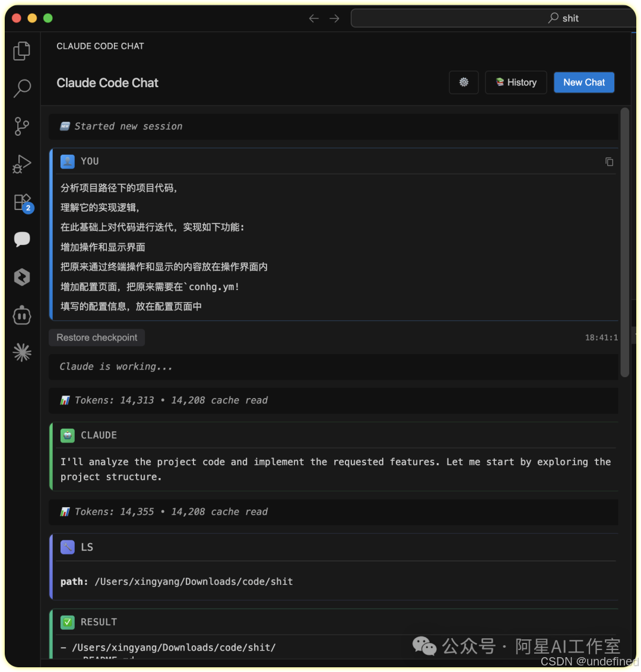Open the Search view from the sidebar
The image size is (641, 672).
[x=22, y=88]
